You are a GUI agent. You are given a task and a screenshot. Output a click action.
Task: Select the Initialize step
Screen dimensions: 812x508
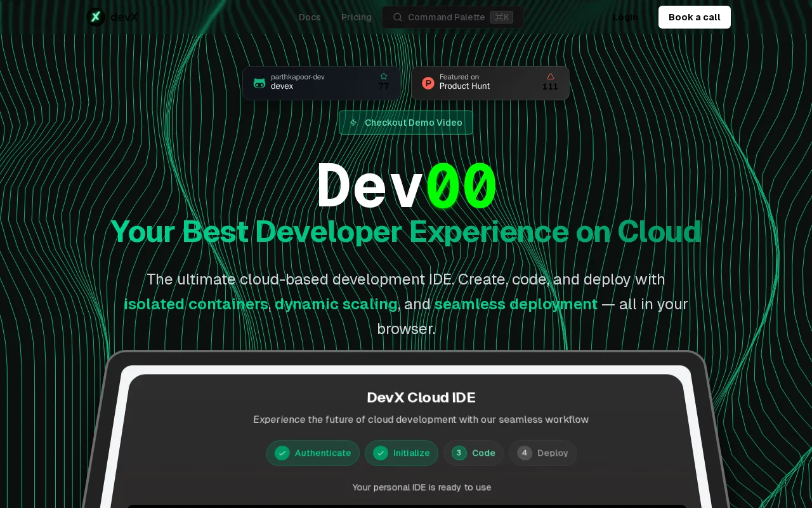[x=402, y=453]
